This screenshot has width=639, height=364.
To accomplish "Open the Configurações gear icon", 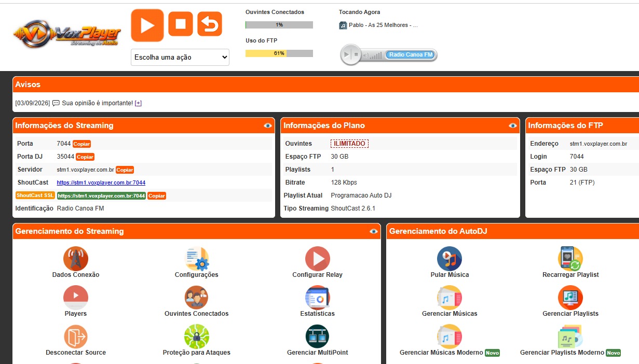I will [197, 258].
